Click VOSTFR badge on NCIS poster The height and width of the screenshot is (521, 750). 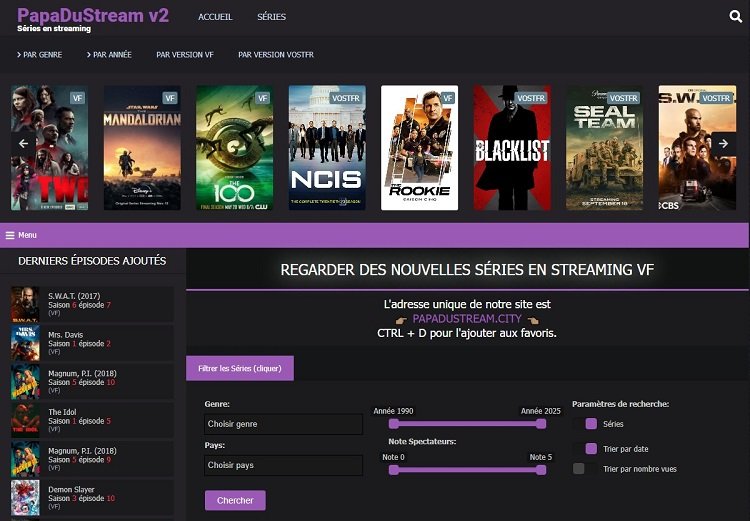345,98
